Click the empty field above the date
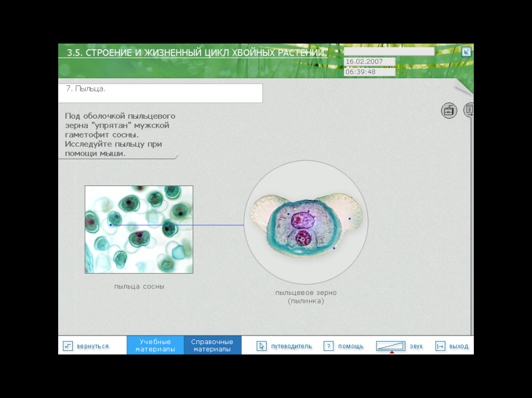 click(389, 51)
